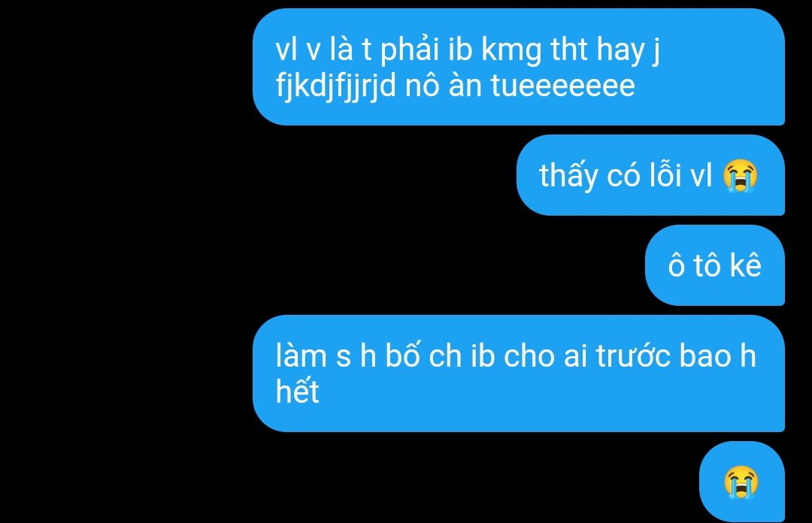
Task: Click the word 'thấy' in the second message
Action: click(568, 176)
